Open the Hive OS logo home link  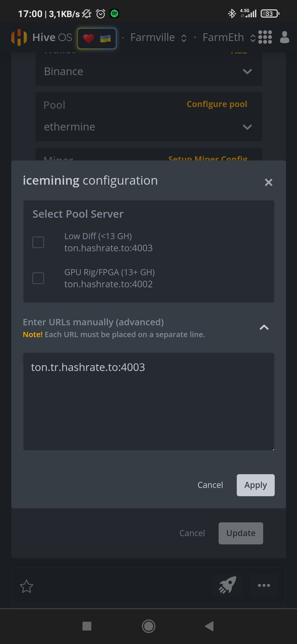[42, 37]
